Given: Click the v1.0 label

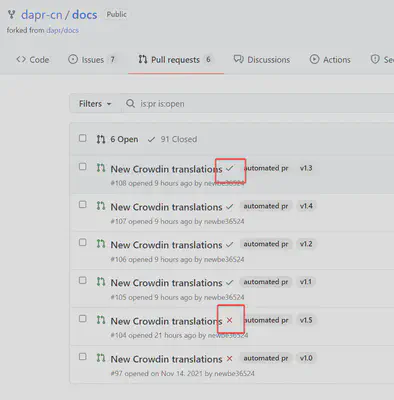Looking at the screenshot, I should point(306,358).
